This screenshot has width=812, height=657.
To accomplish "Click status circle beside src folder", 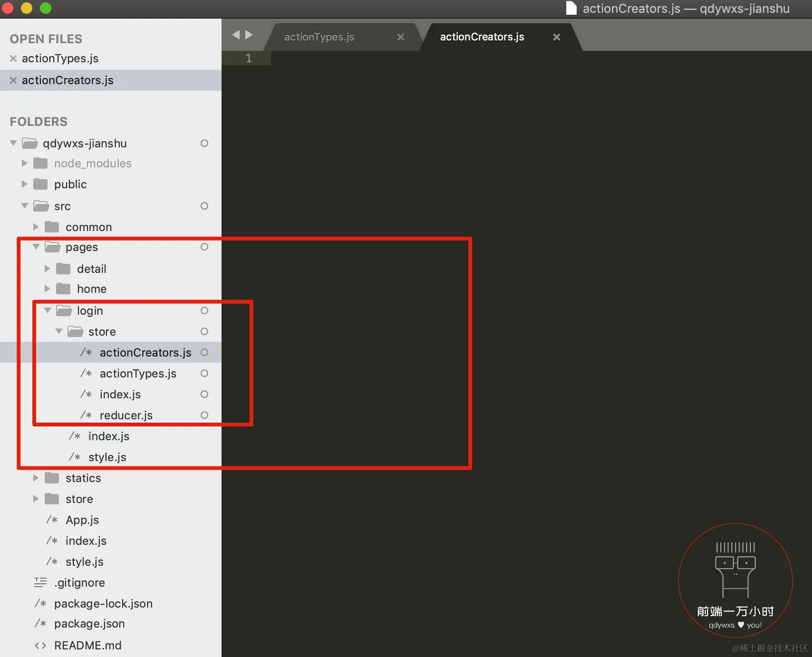I will [204, 206].
